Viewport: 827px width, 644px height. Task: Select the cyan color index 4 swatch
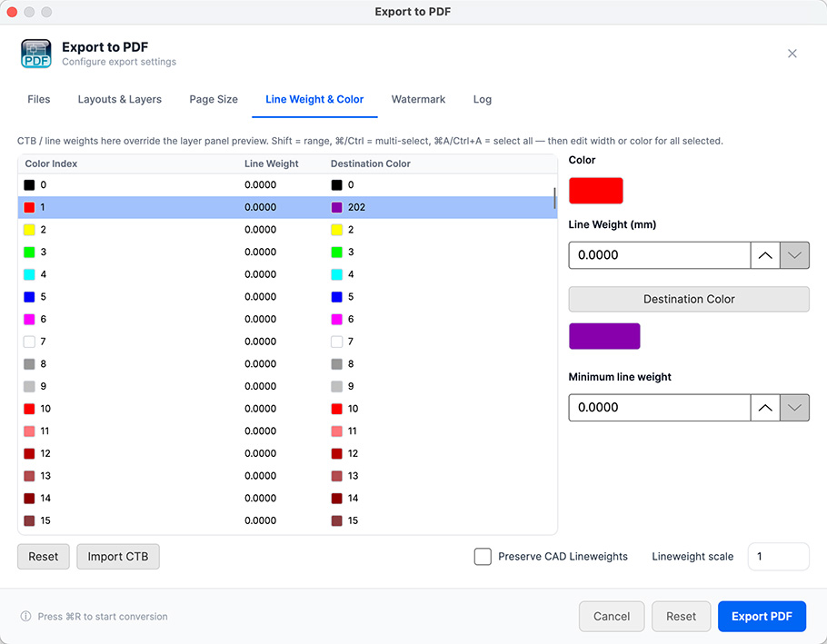[x=29, y=274]
